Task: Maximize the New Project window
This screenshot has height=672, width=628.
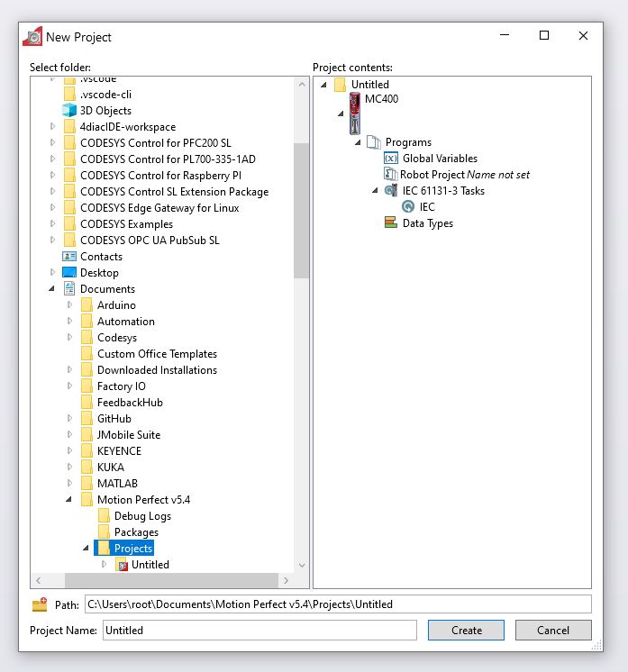Action: point(544,35)
